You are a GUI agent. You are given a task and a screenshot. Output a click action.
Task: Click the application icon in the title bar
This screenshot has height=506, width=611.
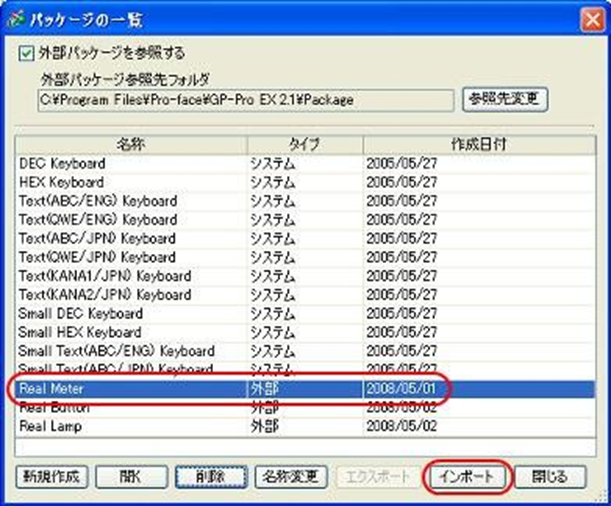coord(16,19)
